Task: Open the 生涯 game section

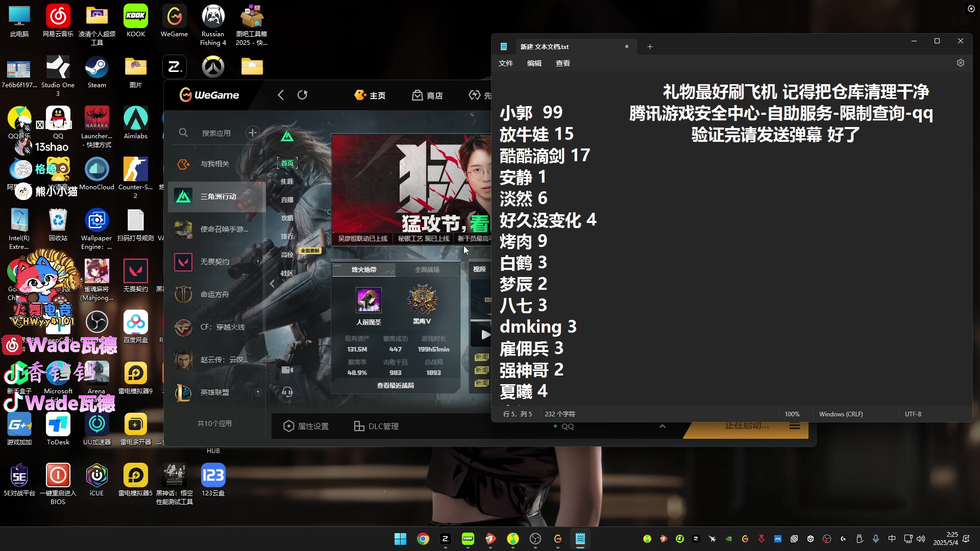Action: coord(287,182)
